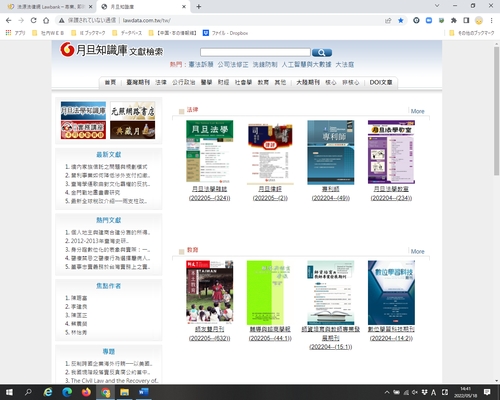Screen dimensions: 500x400
Task: Open Chrome three-dot menu
Action: click(x=491, y=20)
